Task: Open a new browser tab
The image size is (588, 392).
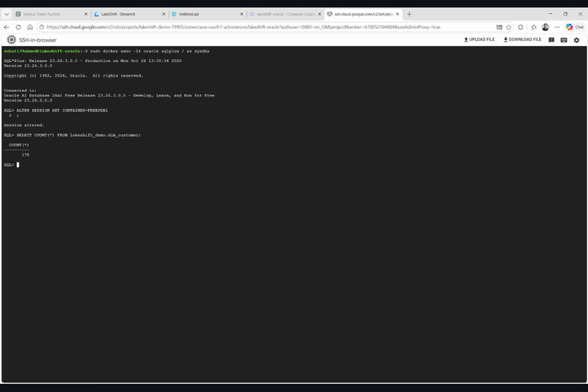Action: click(409, 15)
